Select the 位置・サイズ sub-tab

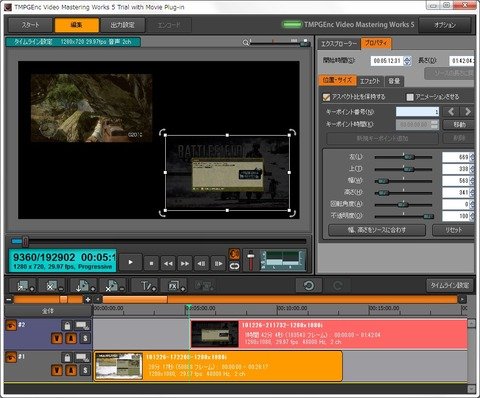click(x=337, y=80)
